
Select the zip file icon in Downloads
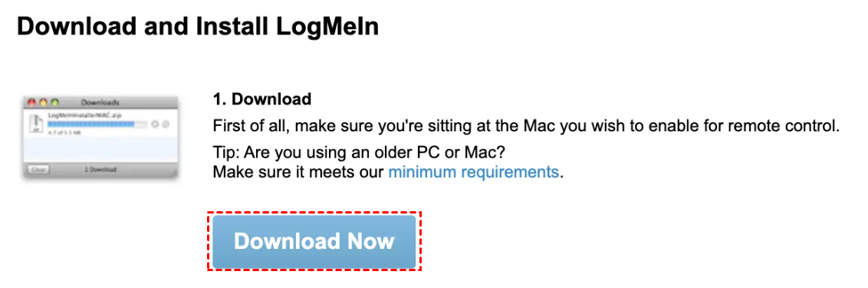36,123
